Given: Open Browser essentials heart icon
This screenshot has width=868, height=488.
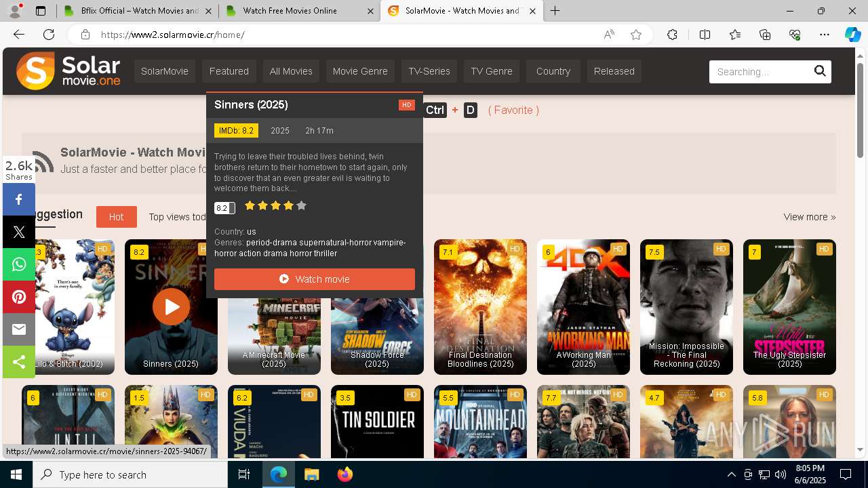Looking at the screenshot, I should [795, 35].
